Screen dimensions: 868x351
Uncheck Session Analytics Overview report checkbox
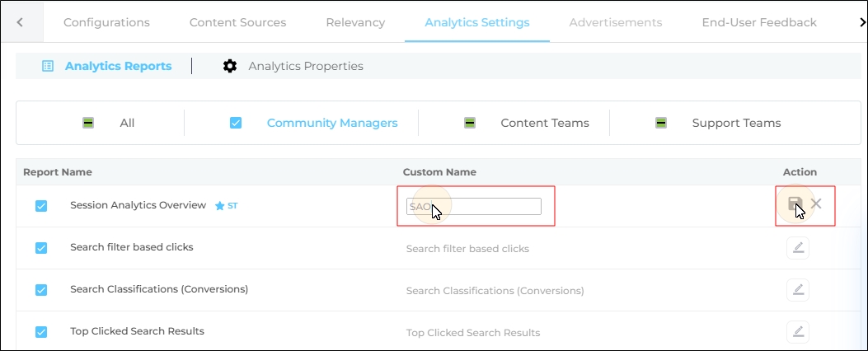click(x=41, y=206)
